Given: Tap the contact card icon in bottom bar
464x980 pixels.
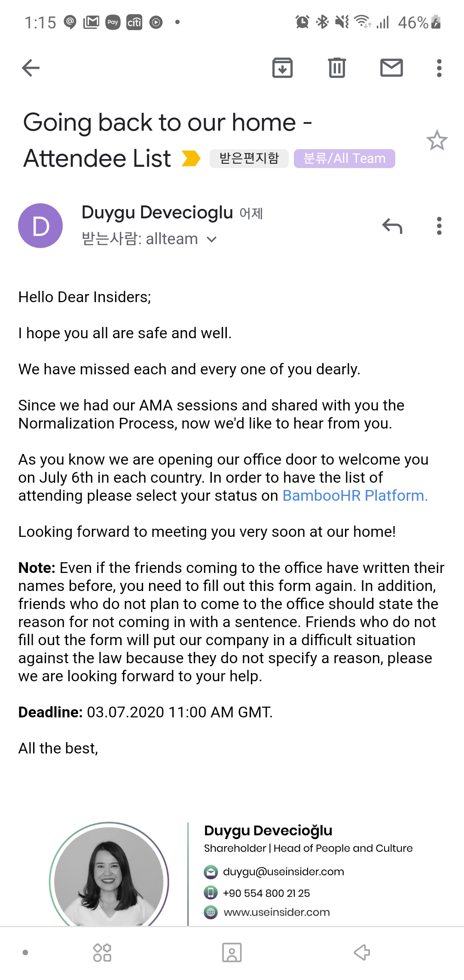Looking at the screenshot, I should tap(232, 952).
